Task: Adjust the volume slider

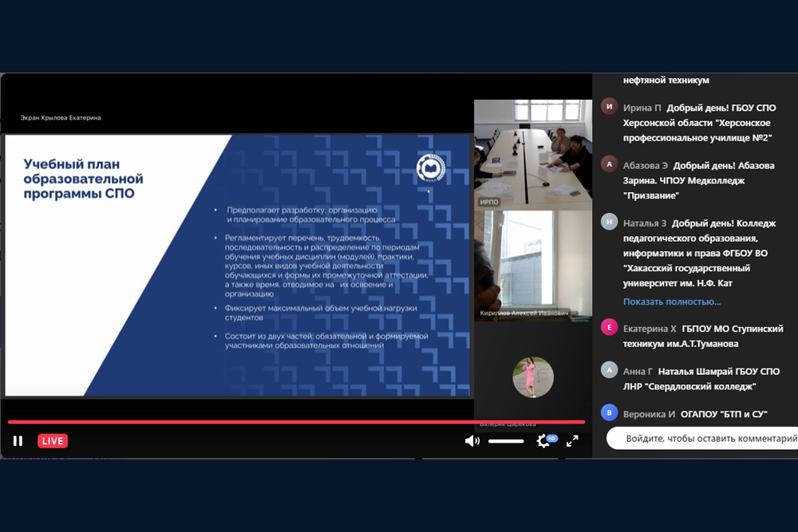Action: click(x=506, y=441)
